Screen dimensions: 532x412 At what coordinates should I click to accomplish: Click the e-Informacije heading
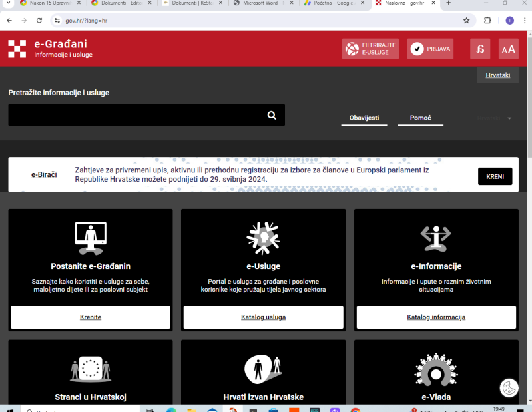click(436, 266)
